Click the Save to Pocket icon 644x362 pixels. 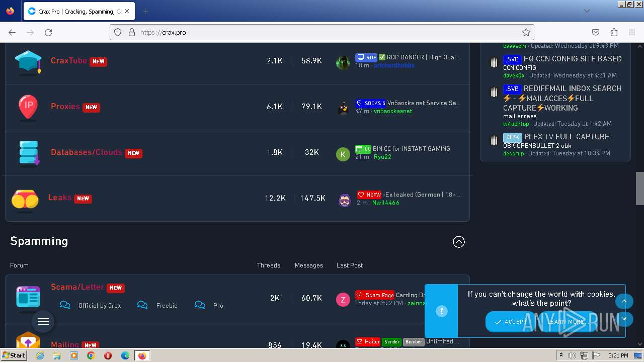(596, 32)
